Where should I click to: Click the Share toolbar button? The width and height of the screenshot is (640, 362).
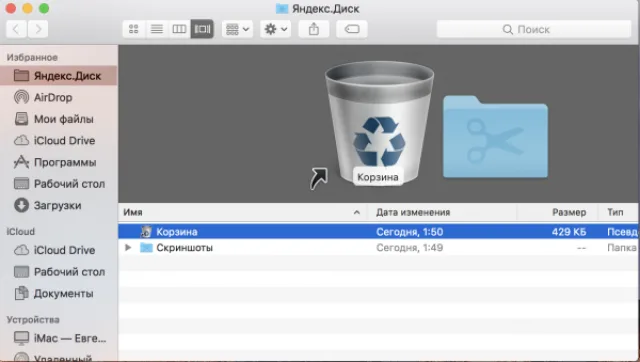click(x=313, y=29)
